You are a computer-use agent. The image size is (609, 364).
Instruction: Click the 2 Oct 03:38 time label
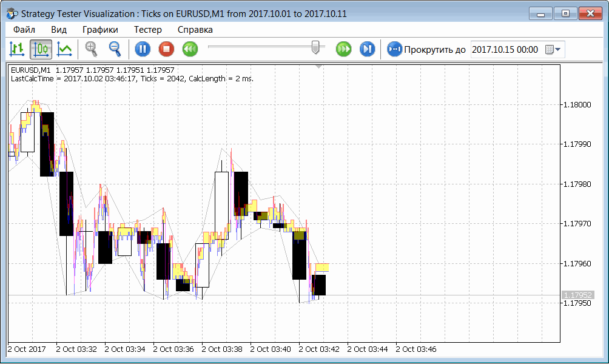tap(222, 349)
